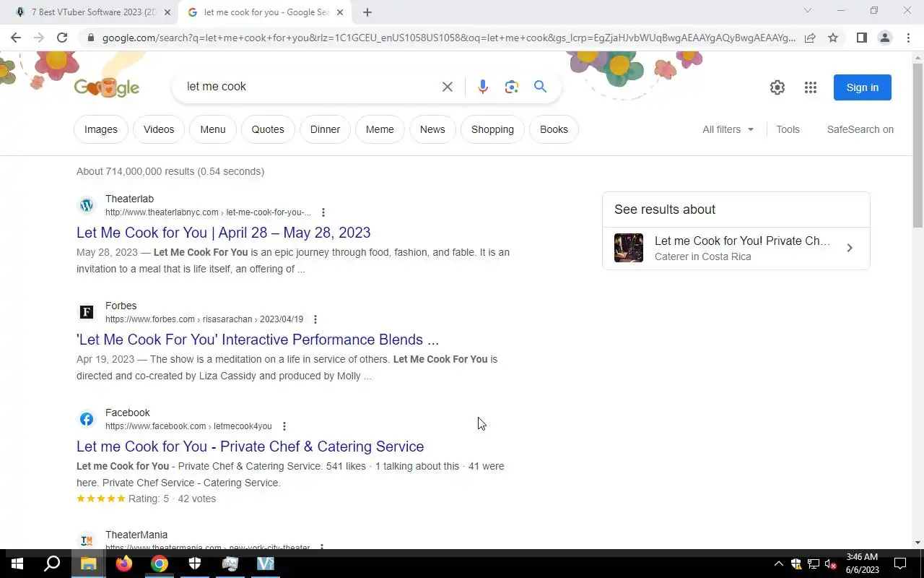Open Google quick settings gear
Viewport: 924px width, 578px height.
(x=777, y=87)
